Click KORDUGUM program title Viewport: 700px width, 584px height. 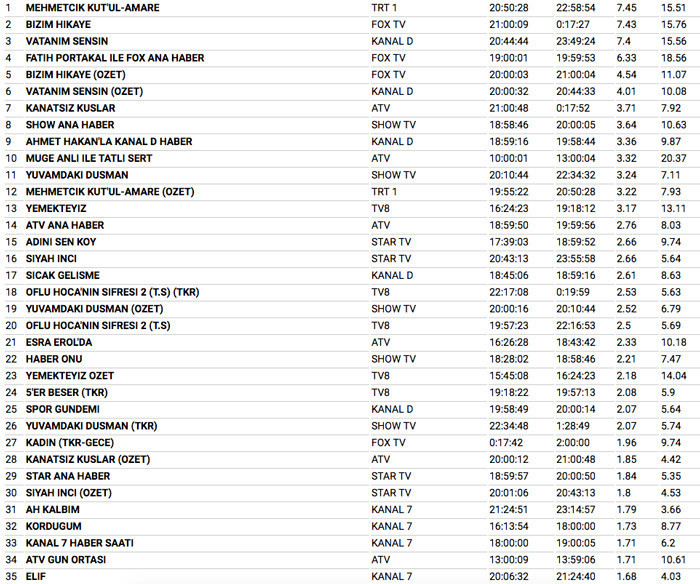53,526
